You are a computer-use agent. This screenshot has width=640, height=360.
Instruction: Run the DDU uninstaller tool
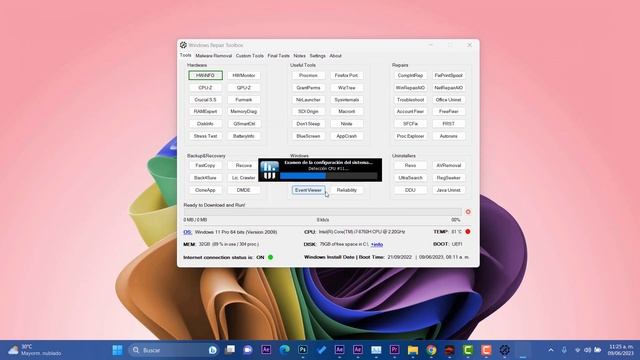[x=410, y=190]
